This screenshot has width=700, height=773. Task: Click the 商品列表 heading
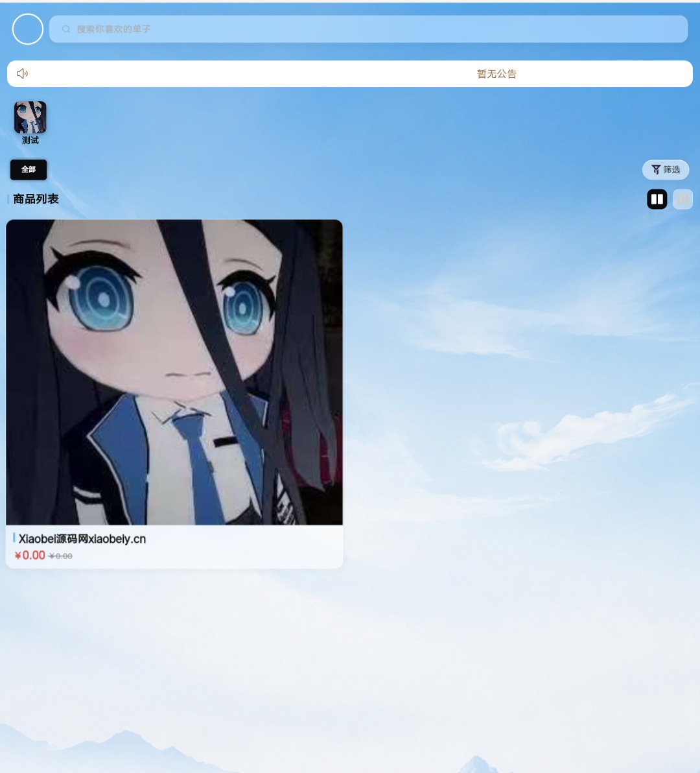pos(36,199)
